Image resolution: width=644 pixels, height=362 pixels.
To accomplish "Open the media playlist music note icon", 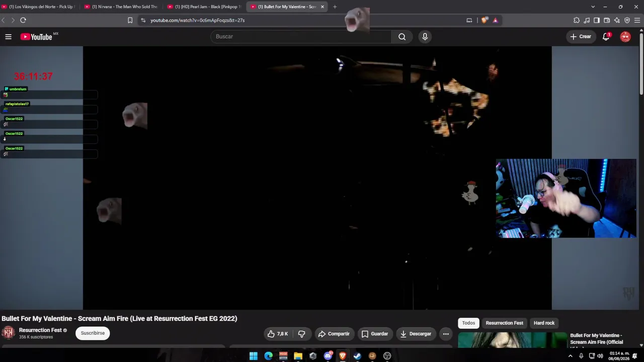I will (587, 20).
